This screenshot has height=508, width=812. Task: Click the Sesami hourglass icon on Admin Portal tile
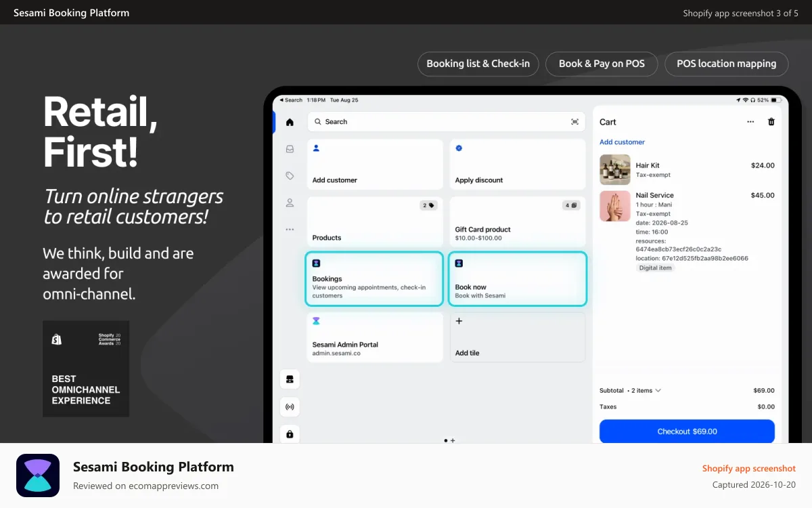[316, 320]
